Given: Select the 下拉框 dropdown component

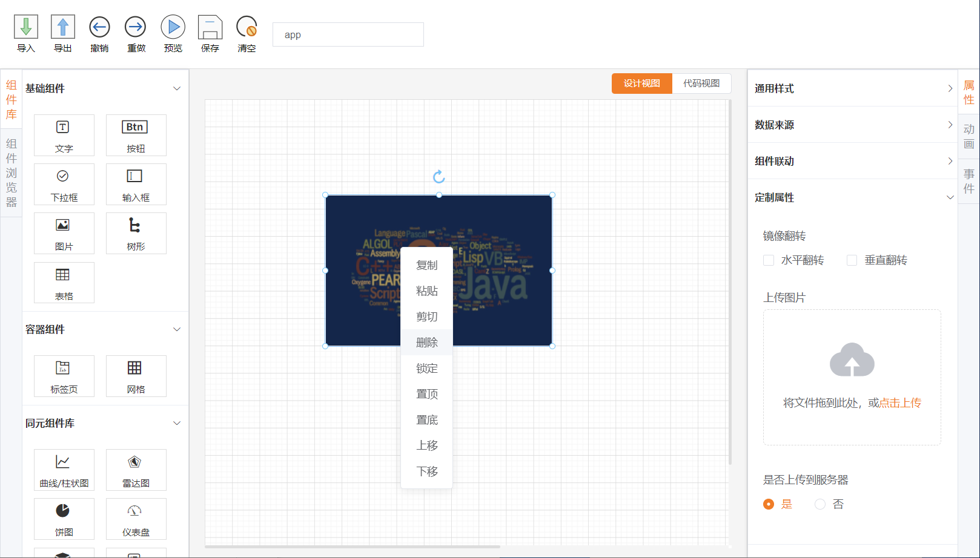Looking at the screenshot, I should pyautogui.click(x=64, y=184).
